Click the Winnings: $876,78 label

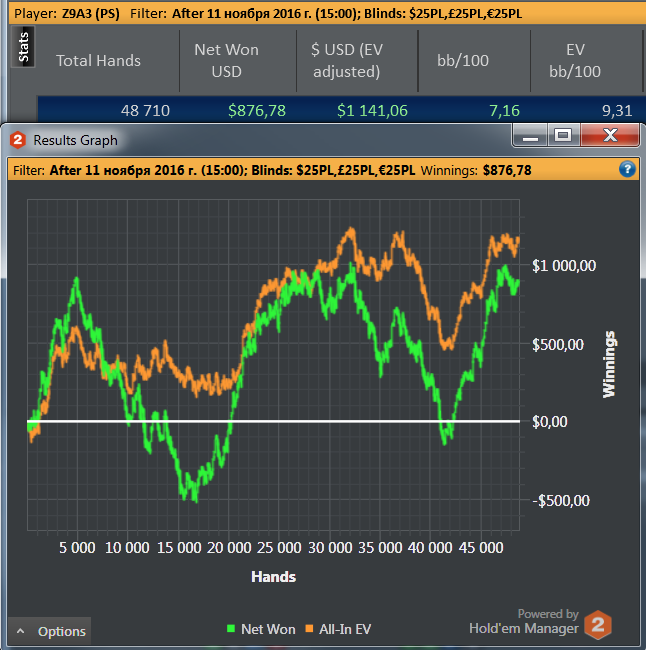[476, 170]
